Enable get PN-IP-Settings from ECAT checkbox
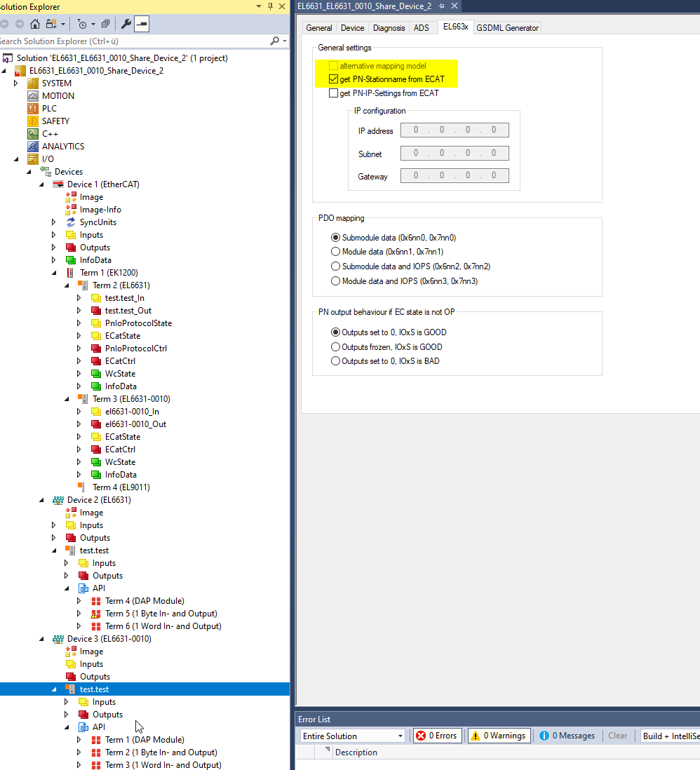Viewport: 700px width, 770px height. coord(333,93)
